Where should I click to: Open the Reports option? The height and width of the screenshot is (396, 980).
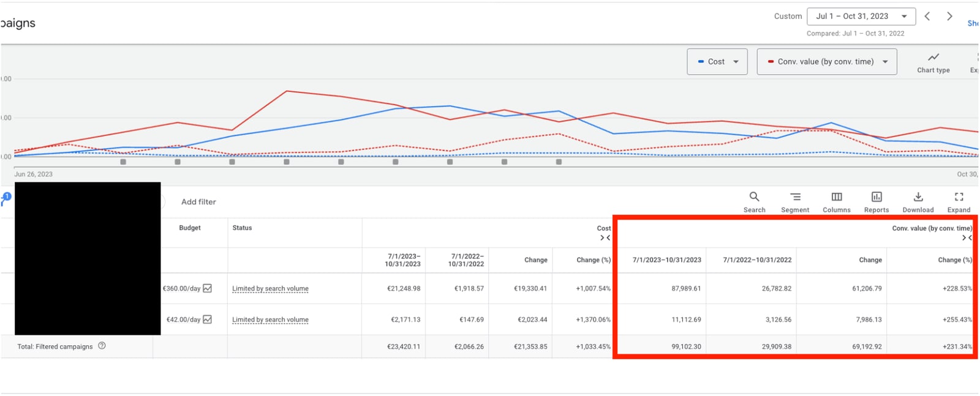click(x=876, y=202)
